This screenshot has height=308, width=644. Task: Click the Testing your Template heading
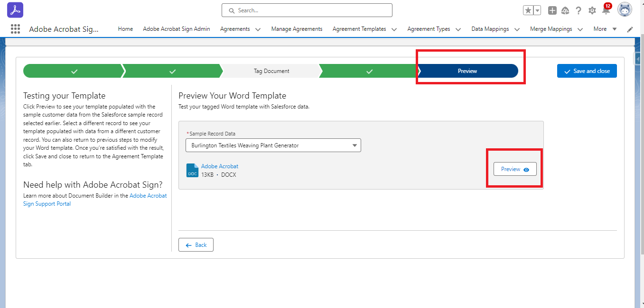65,96
